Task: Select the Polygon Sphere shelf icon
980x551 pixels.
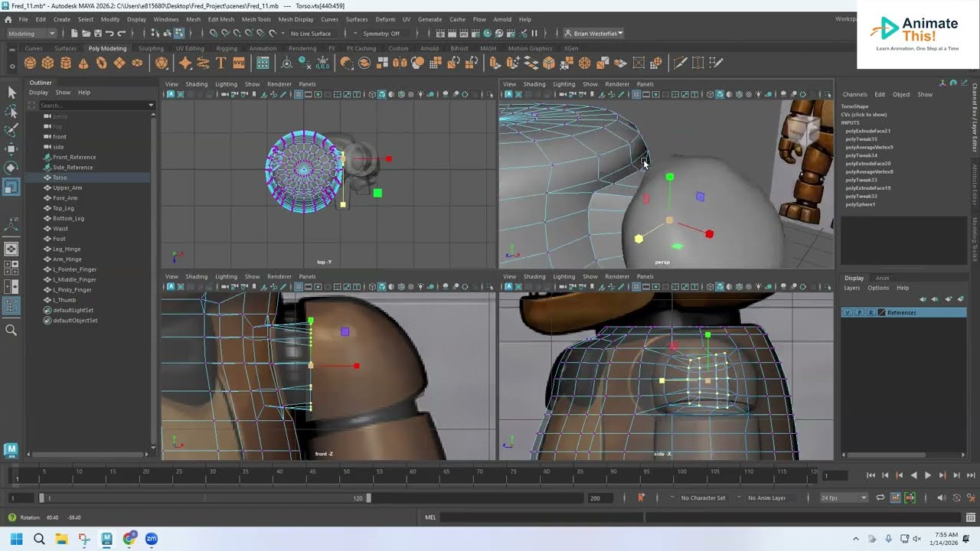Action: coord(30,63)
